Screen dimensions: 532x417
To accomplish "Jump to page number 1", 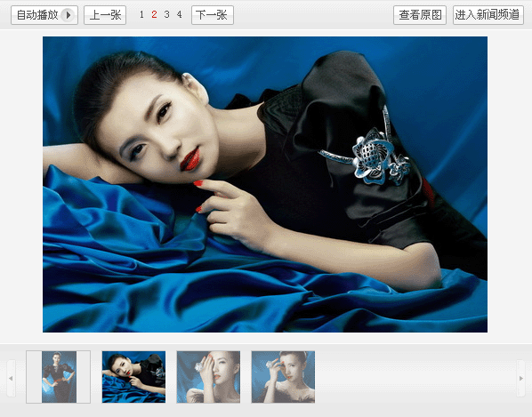I will tap(141, 14).
